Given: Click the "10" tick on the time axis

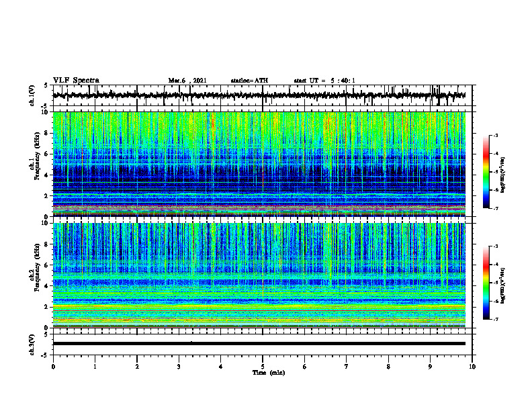Looking at the screenshot, I should tap(472, 367).
